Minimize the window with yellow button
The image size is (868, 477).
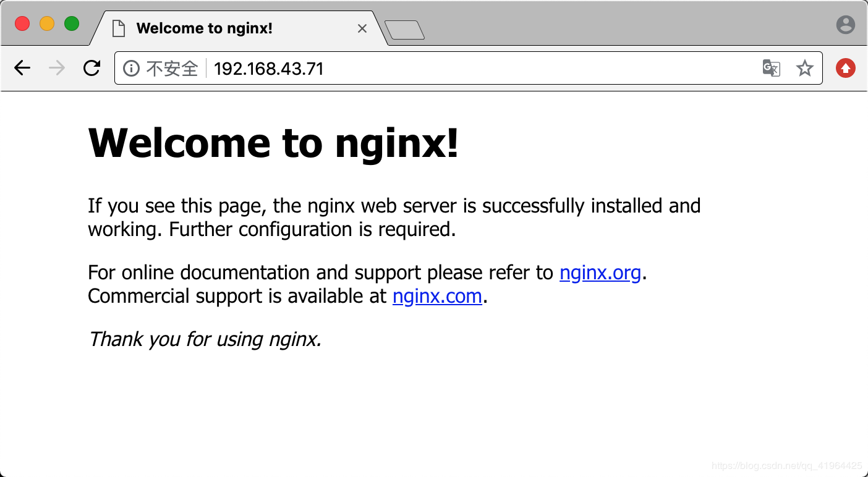coord(47,24)
